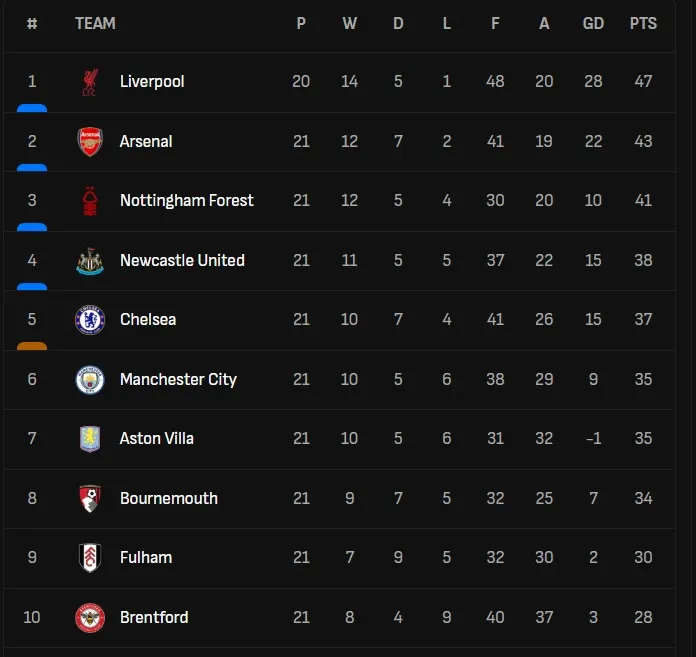The height and width of the screenshot is (657, 696).
Task: Click the Nottingham Forest crest icon
Action: (90, 201)
